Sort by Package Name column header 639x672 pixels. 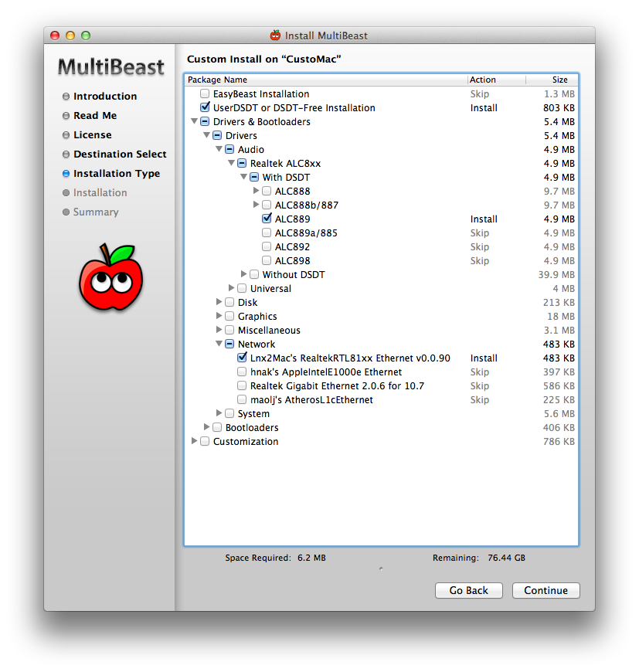[326, 80]
